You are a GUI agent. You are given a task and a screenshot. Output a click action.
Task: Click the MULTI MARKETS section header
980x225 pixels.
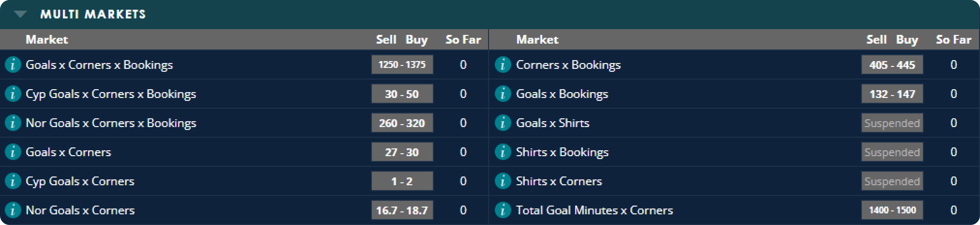93,15
